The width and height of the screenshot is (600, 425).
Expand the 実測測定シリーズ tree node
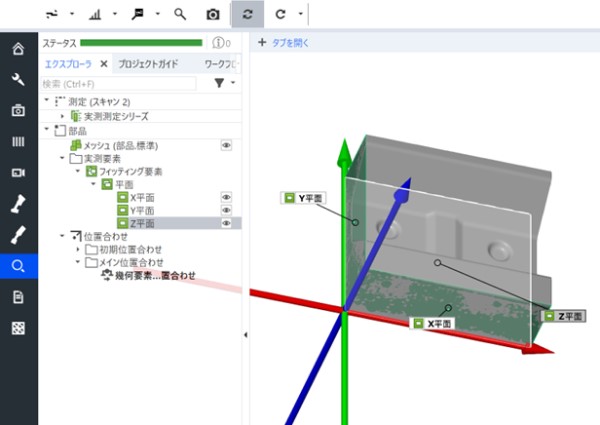click(x=62, y=116)
